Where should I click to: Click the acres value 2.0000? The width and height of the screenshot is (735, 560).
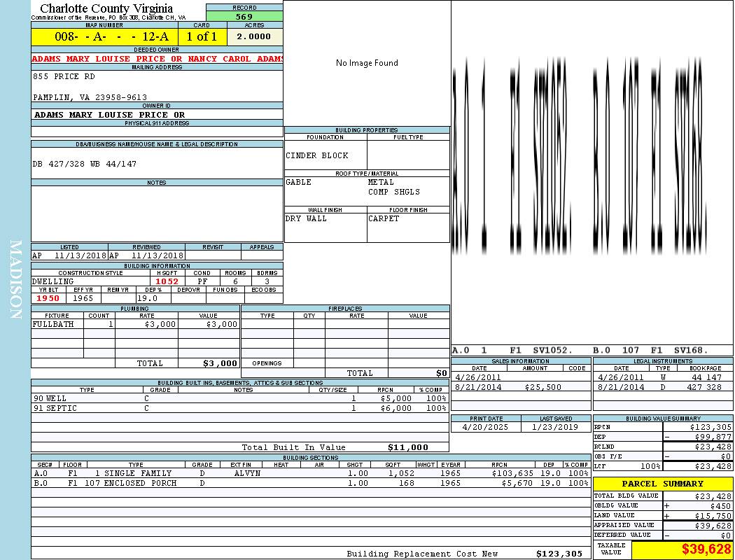tap(253, 36)
